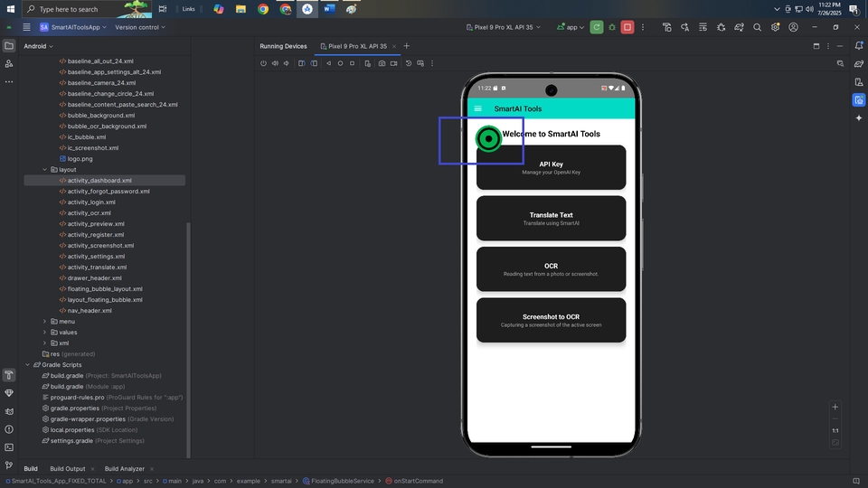Tap the green floating bubble in emulator

(x=488, y=139)
